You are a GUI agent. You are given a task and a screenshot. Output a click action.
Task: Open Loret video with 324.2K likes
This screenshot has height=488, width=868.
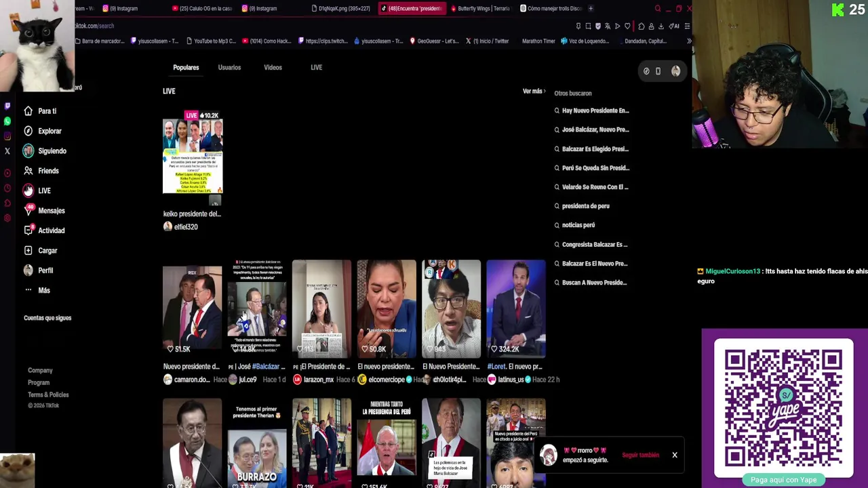click(x=515, y=308)
